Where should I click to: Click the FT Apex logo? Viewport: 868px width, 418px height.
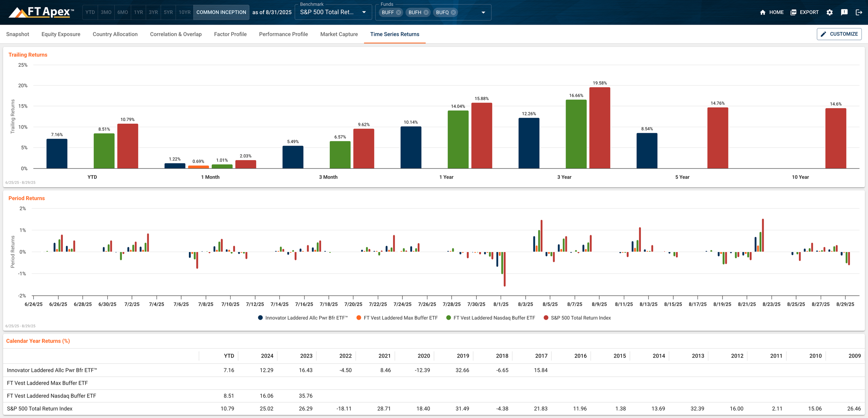(40, 11)
